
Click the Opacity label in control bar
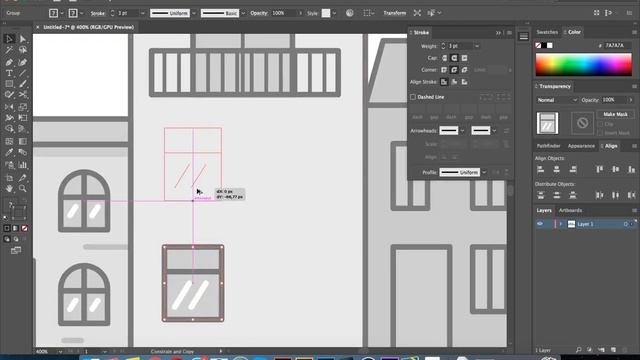(259, 13)
